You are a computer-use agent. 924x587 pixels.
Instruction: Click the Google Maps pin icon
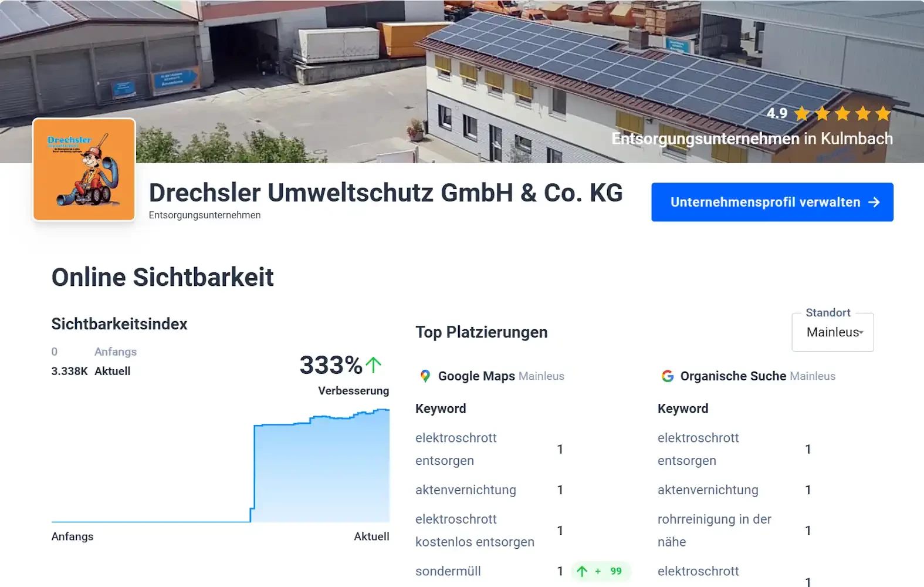tap(425, 376)
